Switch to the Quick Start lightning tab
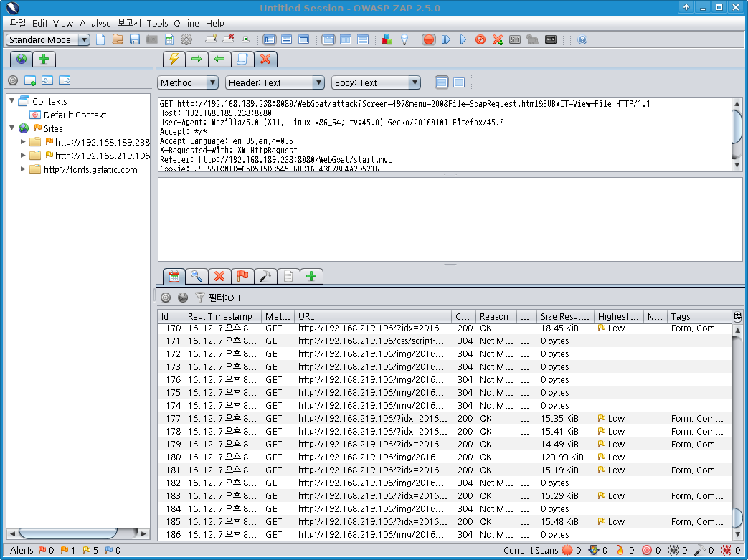 point(174,59)
